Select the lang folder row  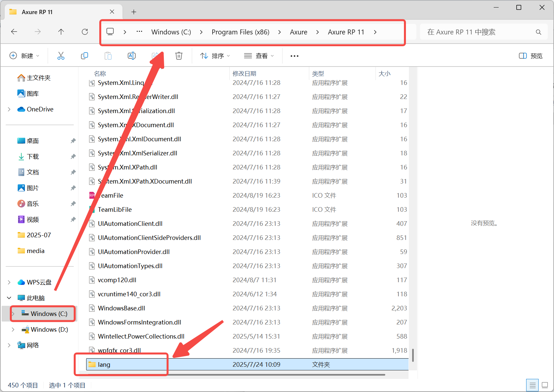(x=247, y=364)
